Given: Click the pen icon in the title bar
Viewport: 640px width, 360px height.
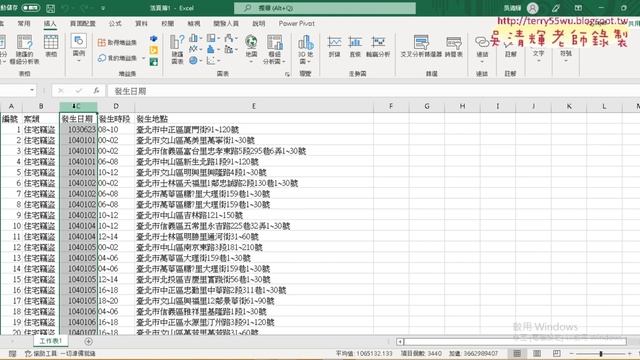Looking at the screenshot, I should (x=556, y=8).
